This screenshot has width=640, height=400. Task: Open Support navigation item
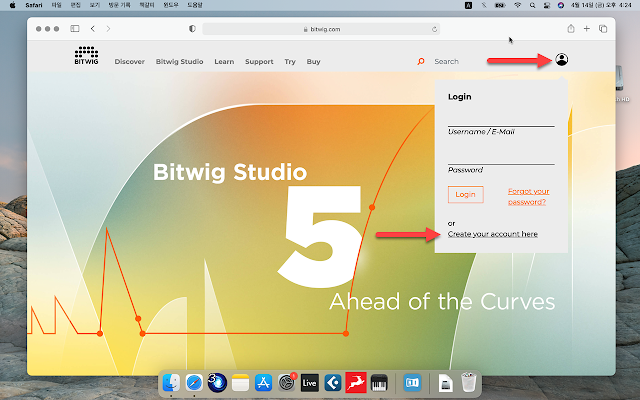tap(259, 62)
